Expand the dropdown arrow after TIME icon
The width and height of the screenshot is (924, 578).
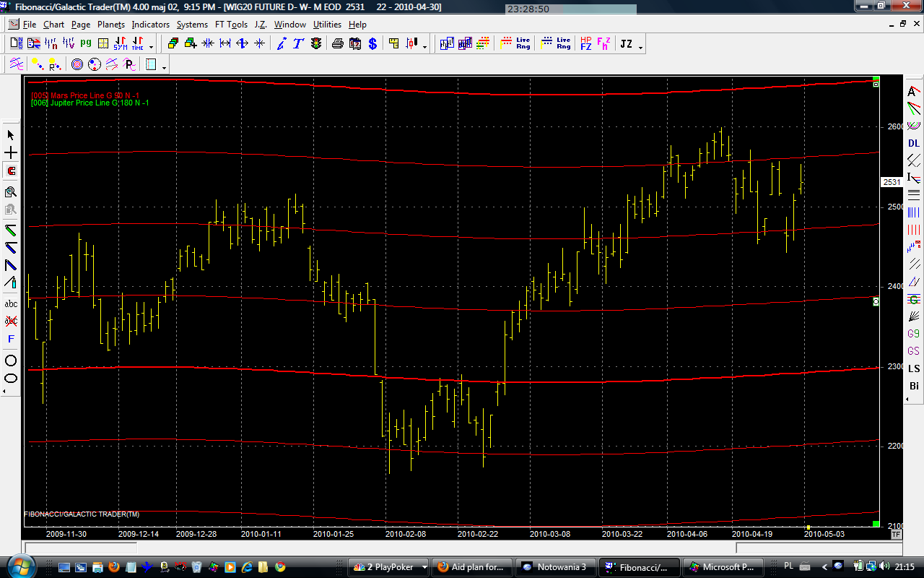pos(151,46)
